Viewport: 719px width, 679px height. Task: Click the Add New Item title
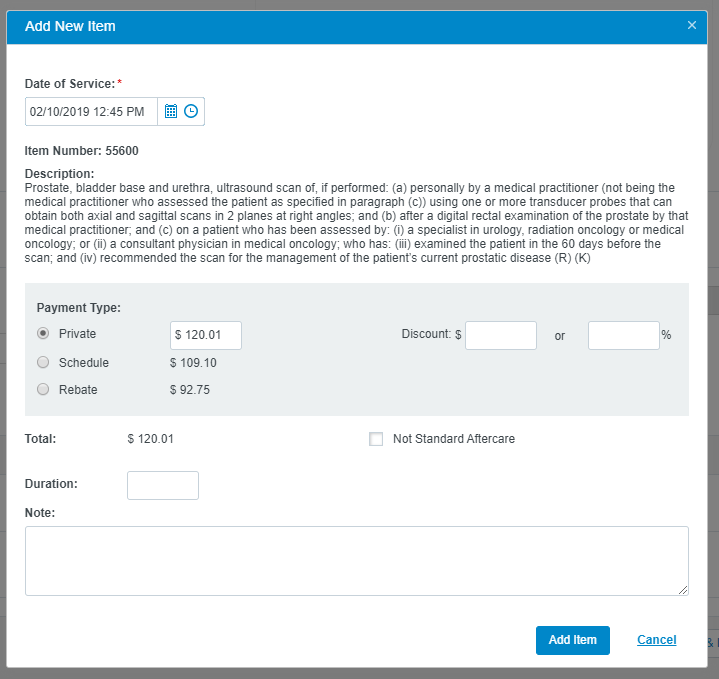tap(70, 26)
